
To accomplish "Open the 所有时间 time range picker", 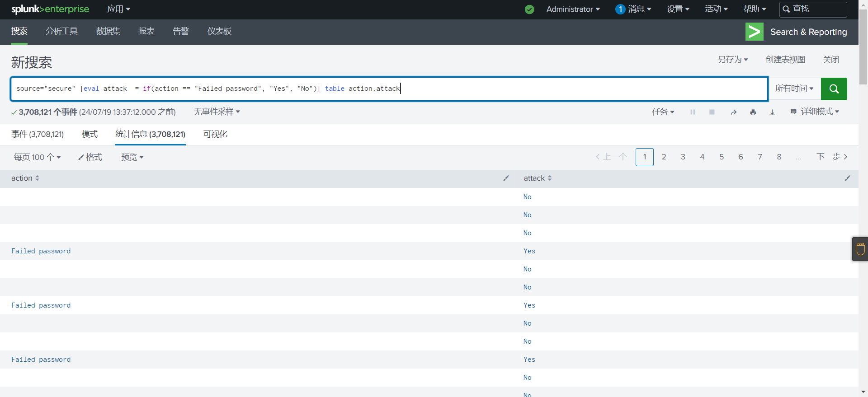I will 794,89.
